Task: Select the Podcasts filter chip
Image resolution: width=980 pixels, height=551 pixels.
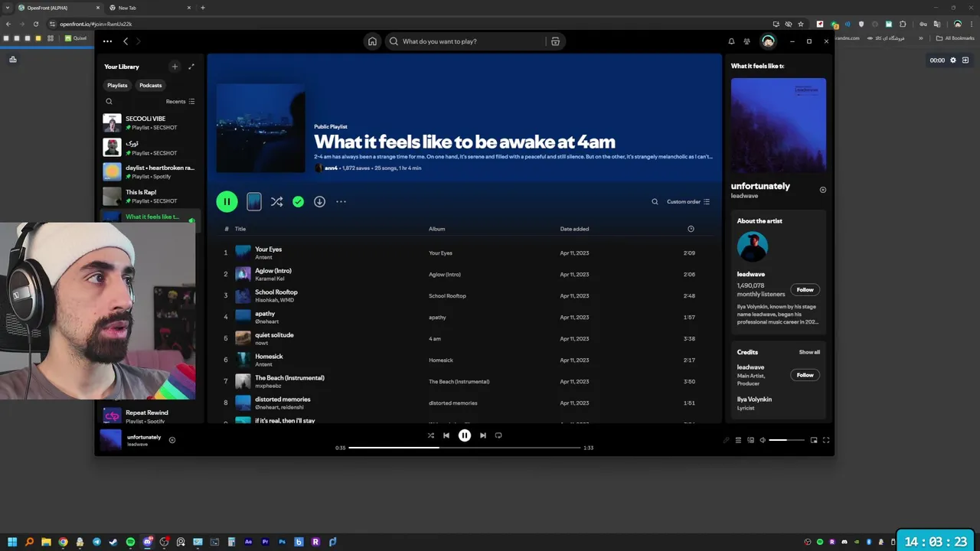Action: [x=150, y=85]
